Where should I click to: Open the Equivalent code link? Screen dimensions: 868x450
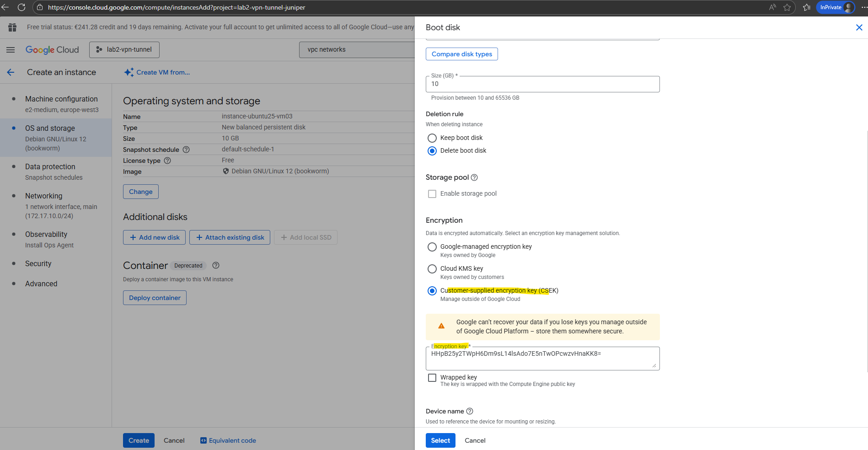coord(228,440)
